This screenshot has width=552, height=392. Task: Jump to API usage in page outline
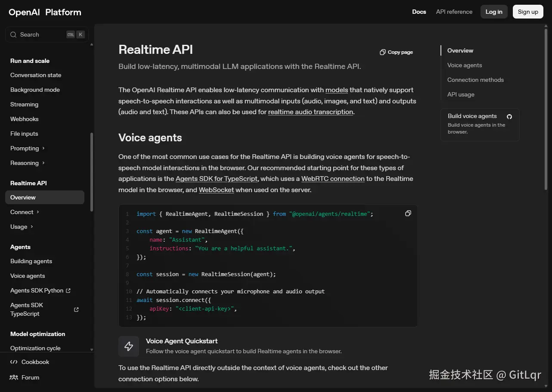(x=461, y=94)
